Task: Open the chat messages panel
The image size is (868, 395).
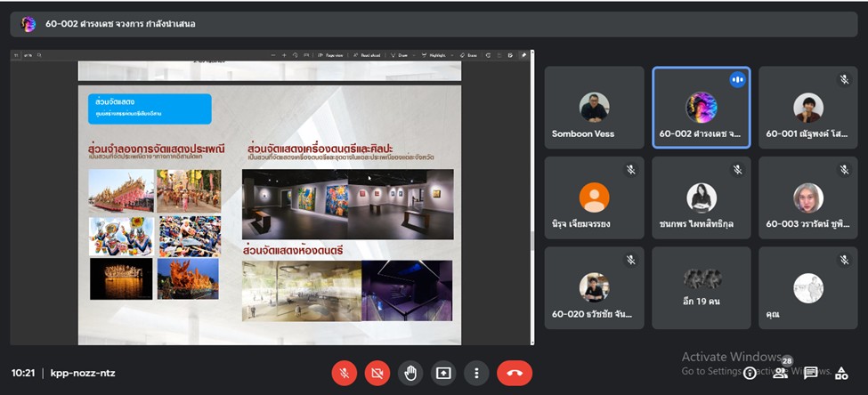Action: 810,374
